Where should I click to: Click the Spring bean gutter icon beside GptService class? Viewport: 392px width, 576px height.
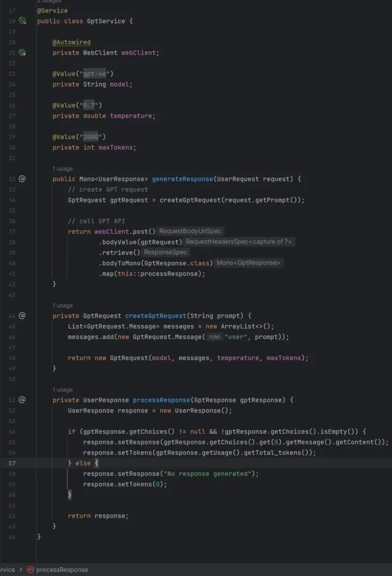coord(22,21)
